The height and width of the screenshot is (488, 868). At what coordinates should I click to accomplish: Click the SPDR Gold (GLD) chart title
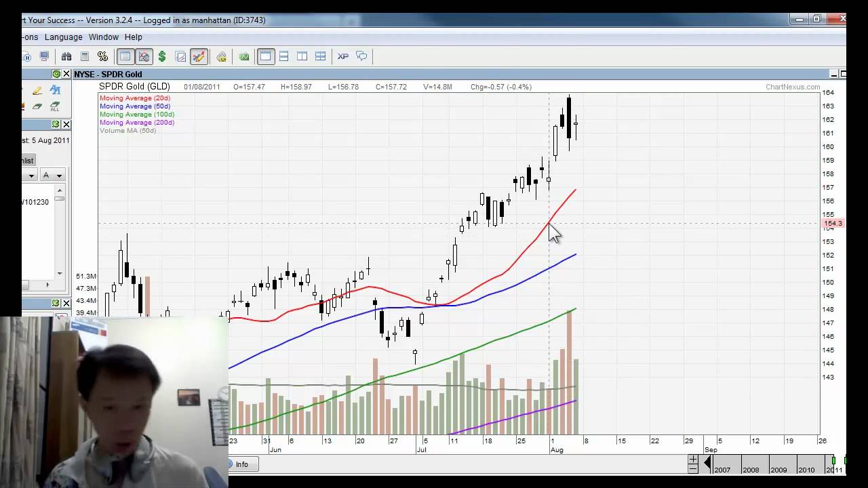point(135,87)
